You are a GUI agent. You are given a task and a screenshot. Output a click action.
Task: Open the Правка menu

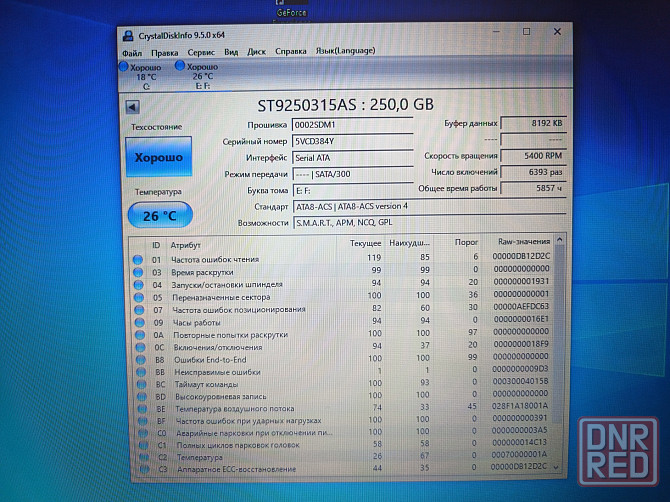pyautogui.click(x=165, y=53)
